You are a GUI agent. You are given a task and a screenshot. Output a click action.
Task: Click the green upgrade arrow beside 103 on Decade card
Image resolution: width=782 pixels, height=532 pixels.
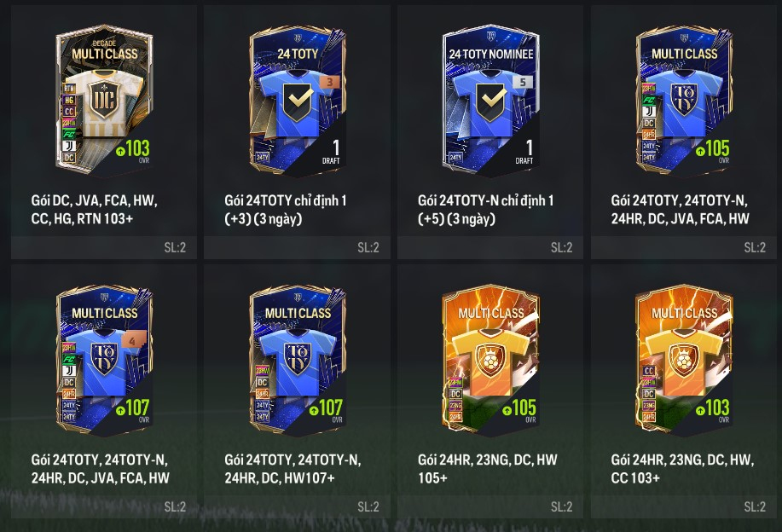(120, 151)
